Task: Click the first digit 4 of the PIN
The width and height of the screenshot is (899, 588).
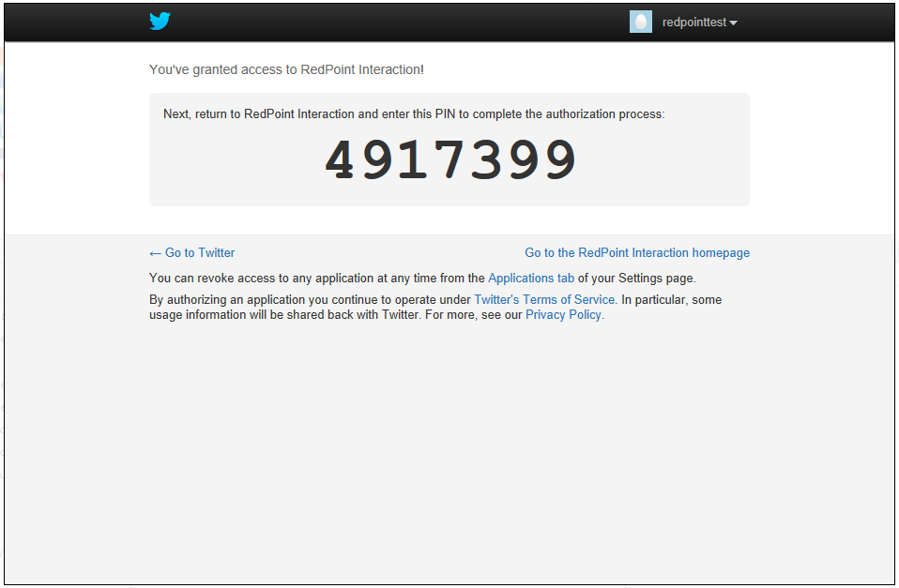Action: point(340,160)
